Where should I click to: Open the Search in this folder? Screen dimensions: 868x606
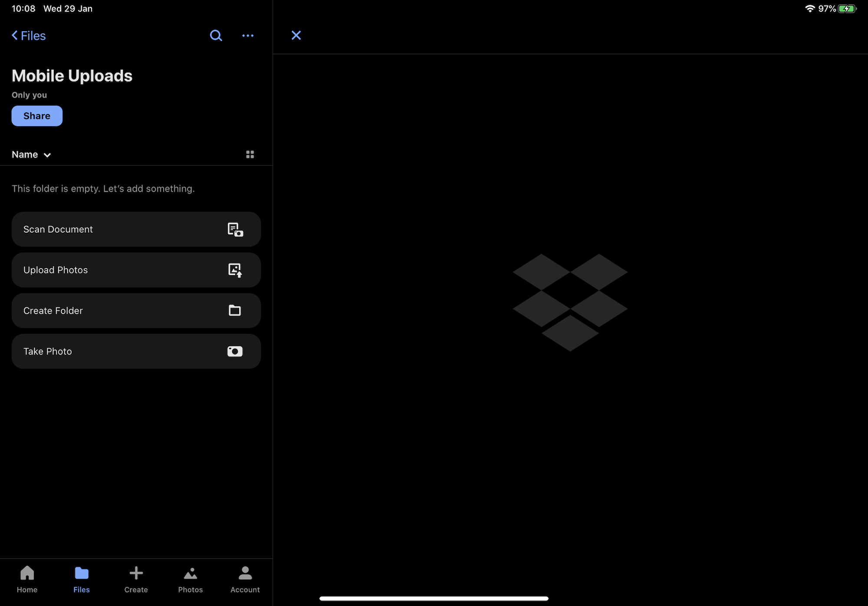tap(216, 36)
